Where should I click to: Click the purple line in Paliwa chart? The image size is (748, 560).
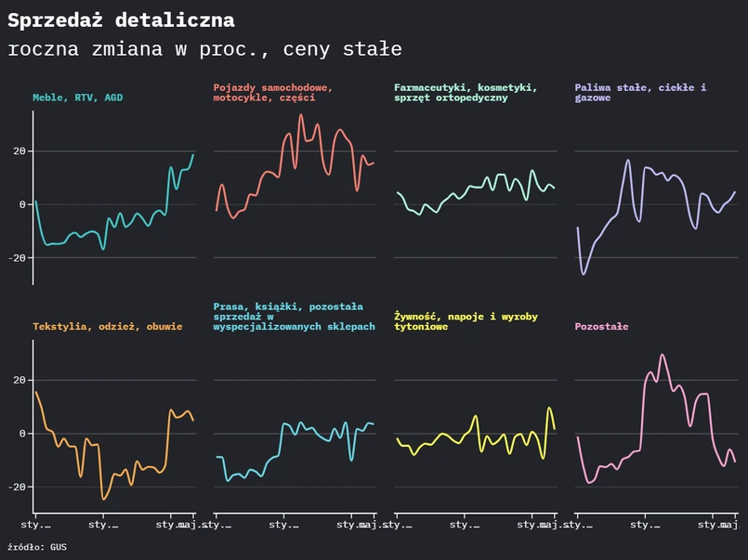pyautogui.click(x=628, y=161)
